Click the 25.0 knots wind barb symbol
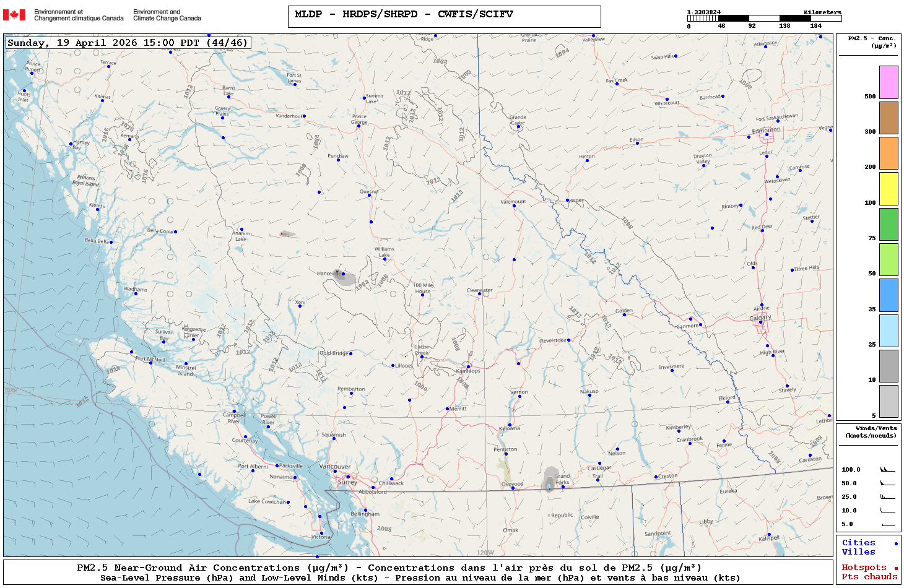Image resolution: width=904 pixels, height=588 pixels. 887,497
